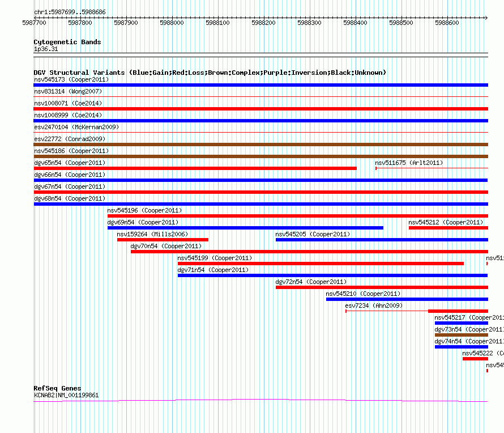This screenshot has width=504, height=433.
Task: Click KCNAB2|NM_001199861 gene label
Action: tap(66, 395)
